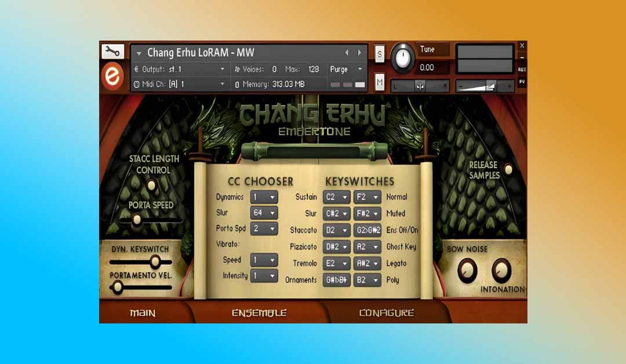Click the Ornaments G#1>B4 range field
The width and height of the screenshot is (626, 364).
[x=336, y=280]
